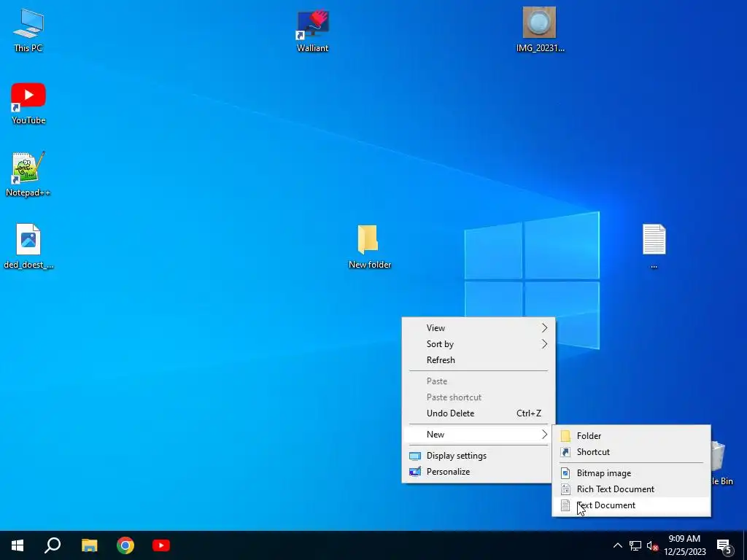Click the Ctrl+Z shortcut label
The image size is (747, 560).
tap(529, 413)
